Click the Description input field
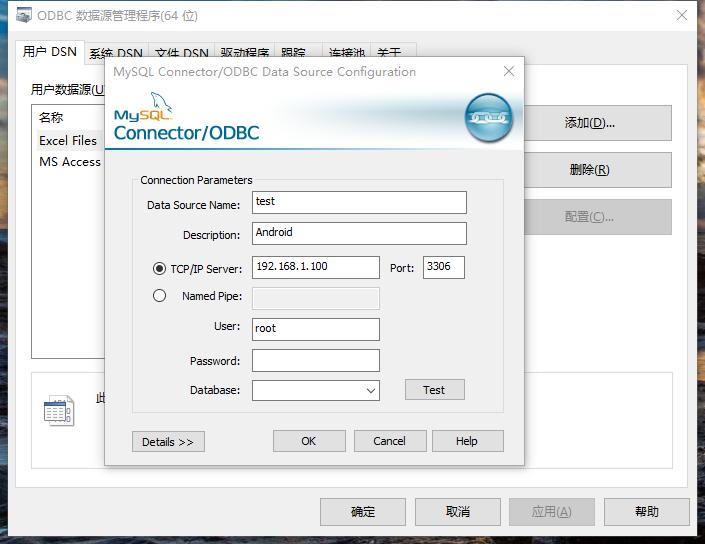The height and width of the screenshot is (544, 705). (x=359, y=233)
